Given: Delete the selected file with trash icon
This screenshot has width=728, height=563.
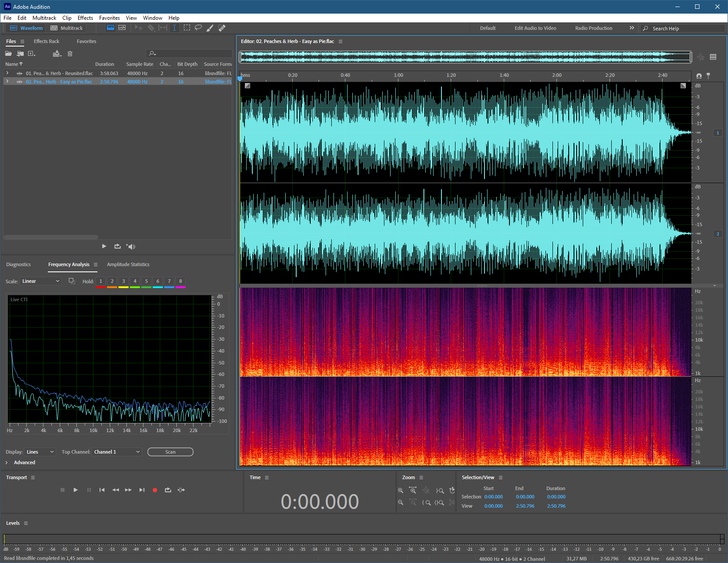Looking at the screenshot, I should [x=70, y=54].
